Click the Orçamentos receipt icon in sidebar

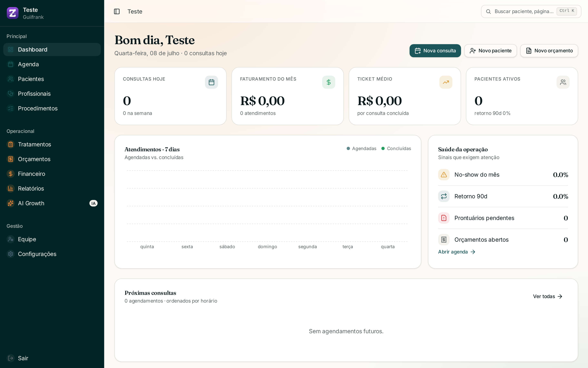coord(11,159)
